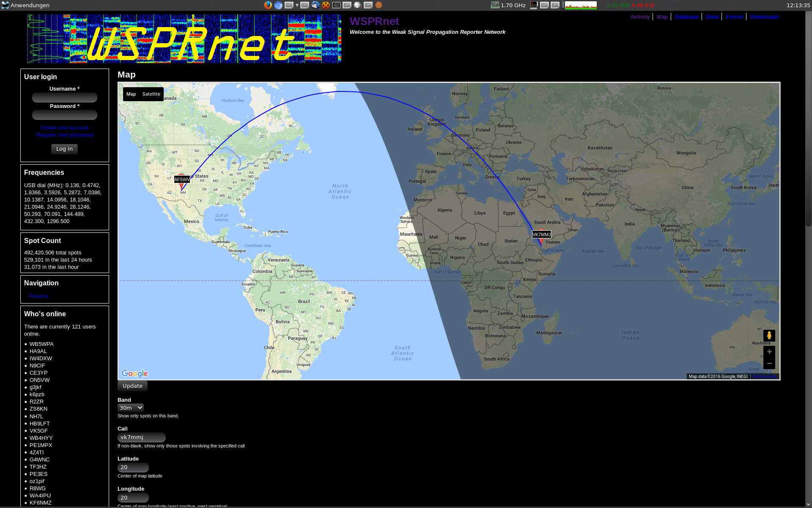
Task: Click online user PE1MPX
Action: pyautogui.click(x=41, y=445)
